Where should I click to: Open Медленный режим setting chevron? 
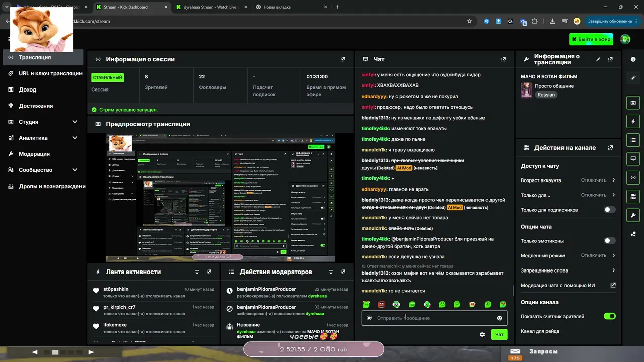[613, 255]
